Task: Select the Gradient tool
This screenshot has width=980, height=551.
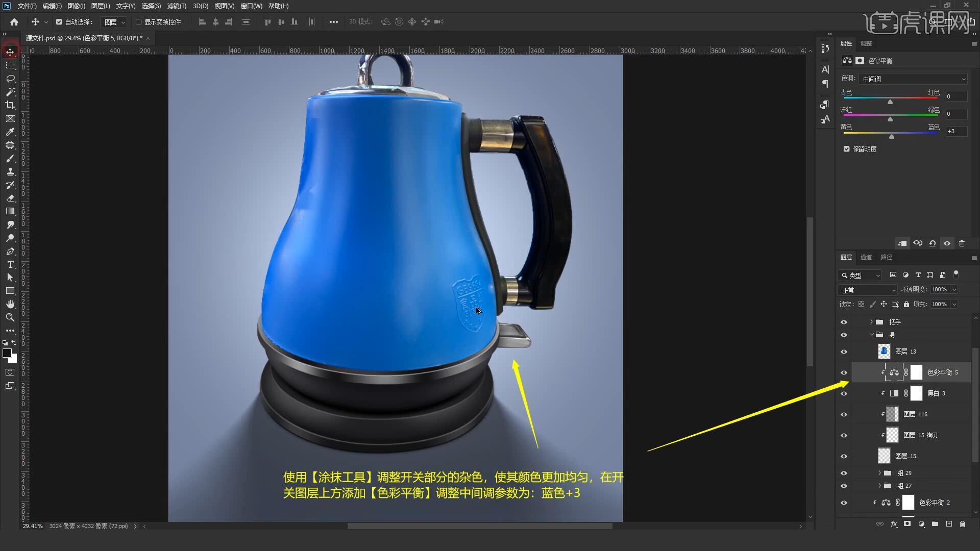Action: click(x=10, y=211)
